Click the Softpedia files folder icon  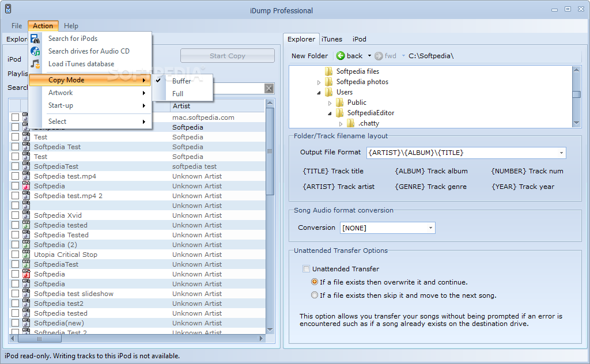click(x=329, y=71)
